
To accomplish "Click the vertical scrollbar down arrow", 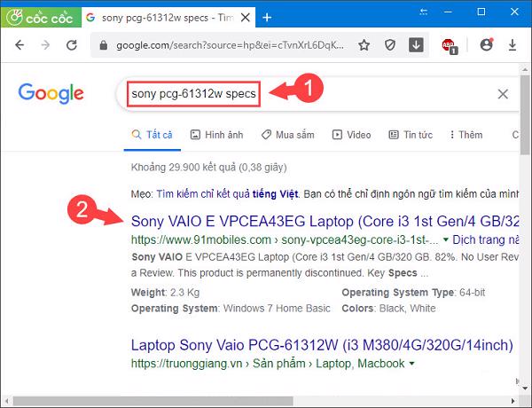I will 525,388.
